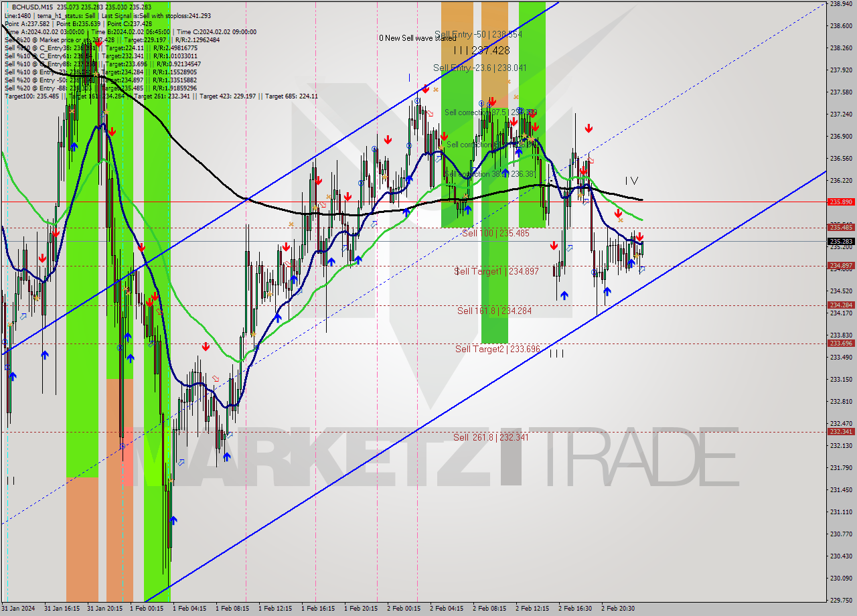This screenshot has height=616, width=857.
Task: Click the '2 Feb 12:15' time label
Action: point(532,609)
